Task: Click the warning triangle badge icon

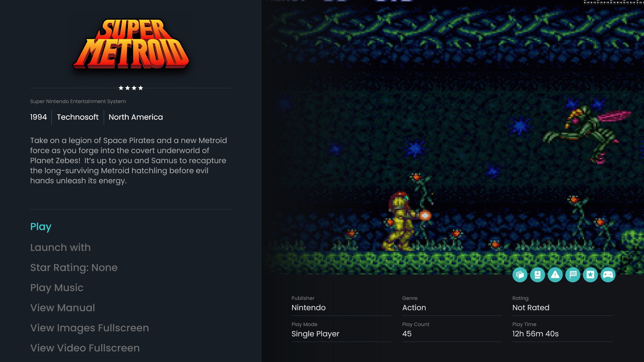Action: coord(555,275)
